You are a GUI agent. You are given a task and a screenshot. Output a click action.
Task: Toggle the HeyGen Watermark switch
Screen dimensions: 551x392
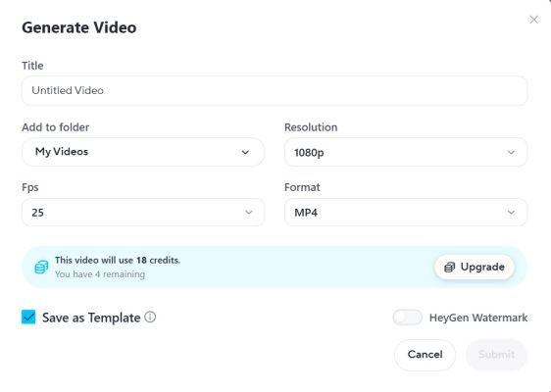(x=407, y=318)
